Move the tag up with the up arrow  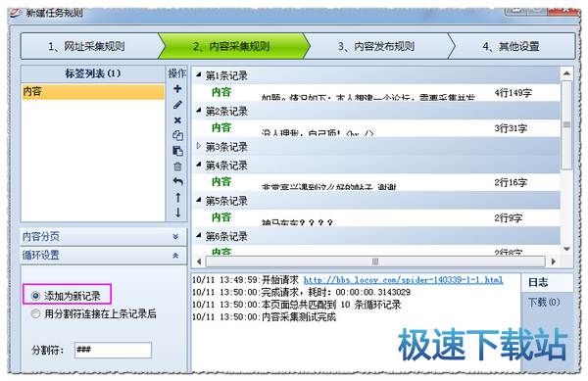click(177, 198)
